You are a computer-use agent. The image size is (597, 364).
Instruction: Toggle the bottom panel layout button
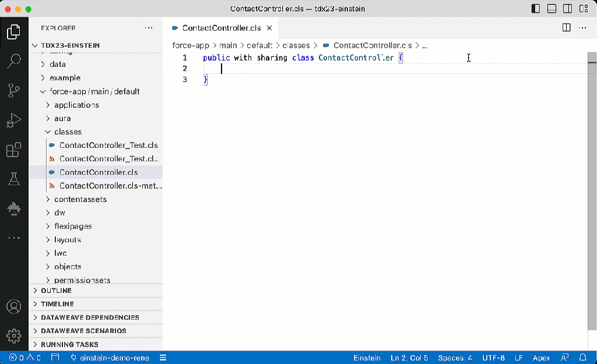(552, 9)
